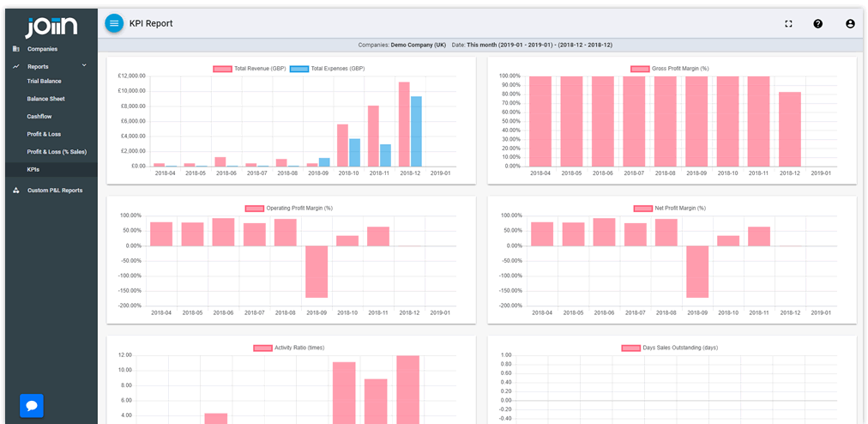The width and height of the screenshot is (868, 424).
Task: Open Companies in sidebar
Action: (x=43, y=49)
